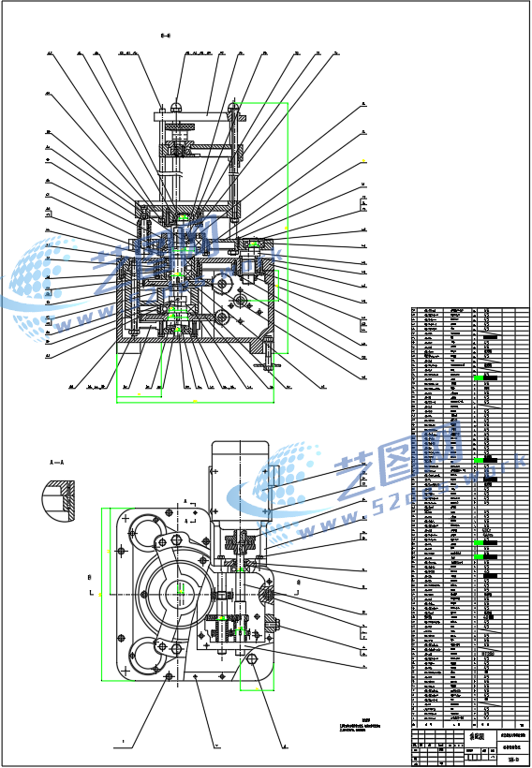
Task: Click the technical requirements notes text block
Action: click(x=359, y=726)
